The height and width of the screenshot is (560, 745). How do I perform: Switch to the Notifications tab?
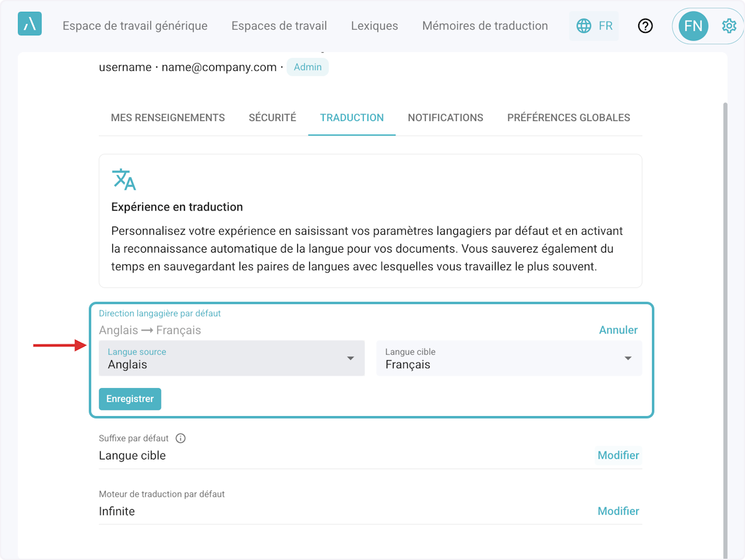tap(445, 117)
